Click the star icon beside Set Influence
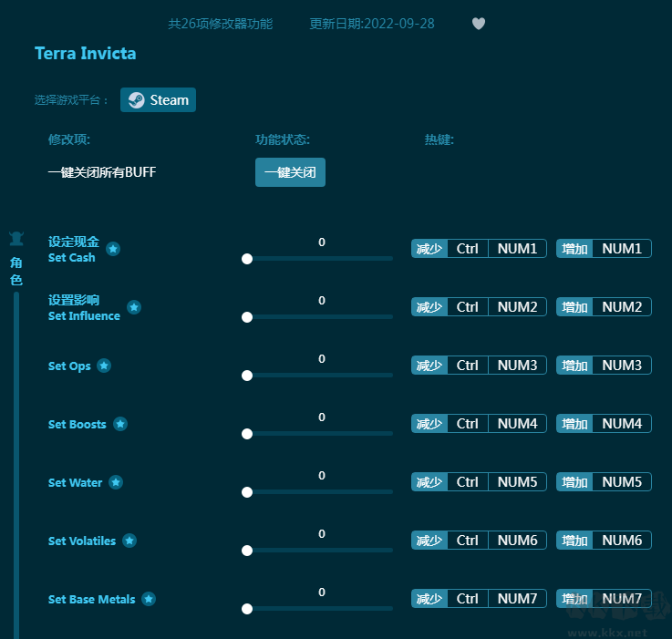This screenshot has width=672, height=639. [134, 307]
